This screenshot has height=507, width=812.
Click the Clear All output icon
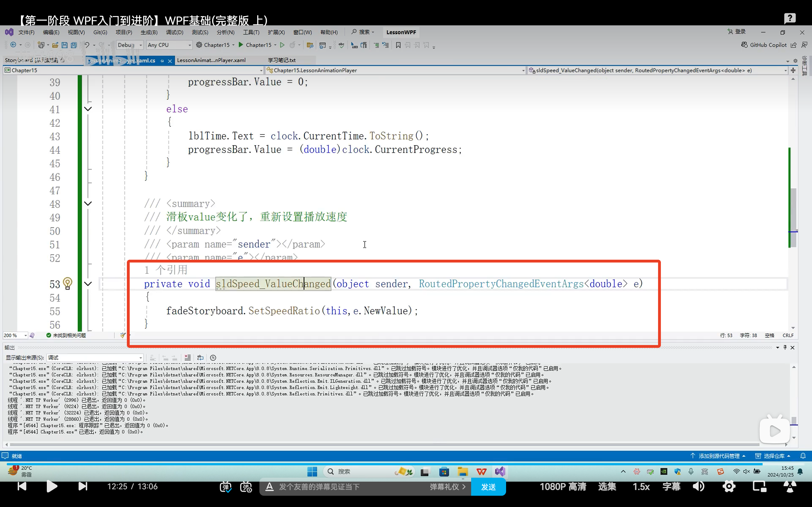(187, 358)
